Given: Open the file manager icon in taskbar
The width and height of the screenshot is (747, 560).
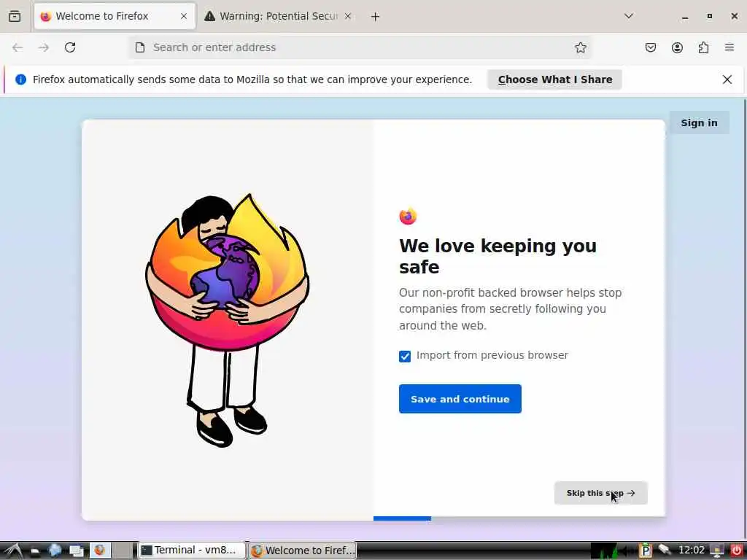Looking at the screenshot, I should click(x=35, y=552).
